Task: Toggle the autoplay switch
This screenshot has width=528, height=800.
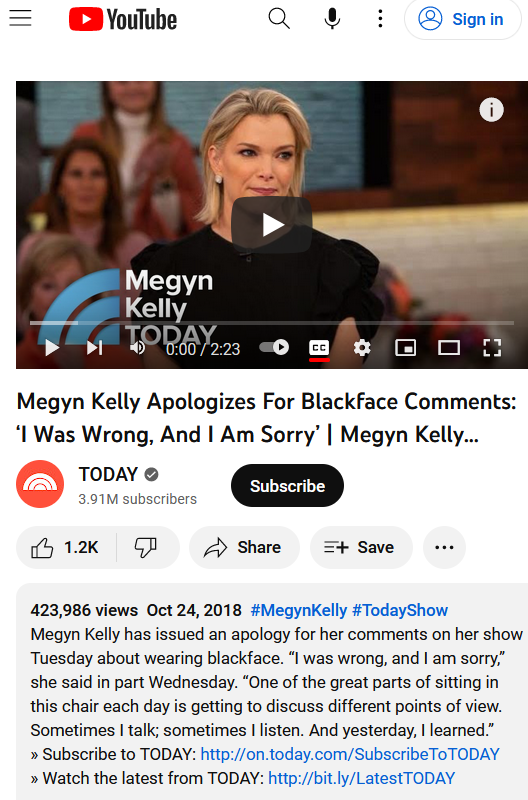Action: pos(274,347)
